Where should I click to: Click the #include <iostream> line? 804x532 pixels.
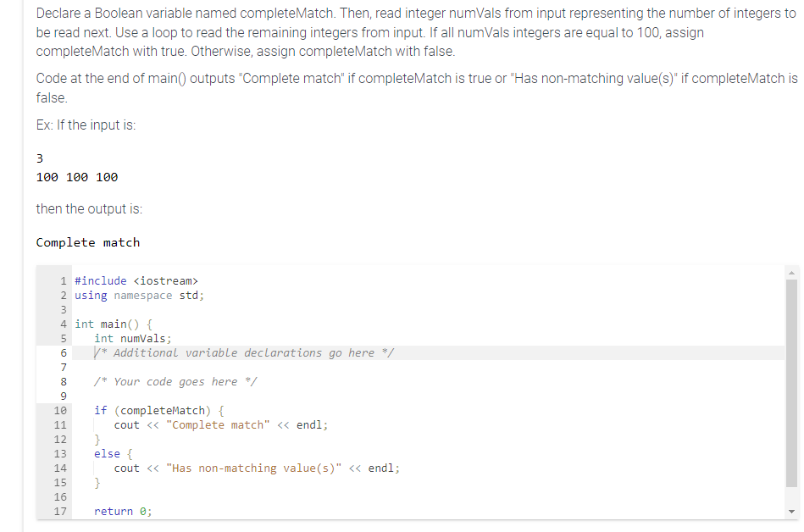(x=135, y=280)
